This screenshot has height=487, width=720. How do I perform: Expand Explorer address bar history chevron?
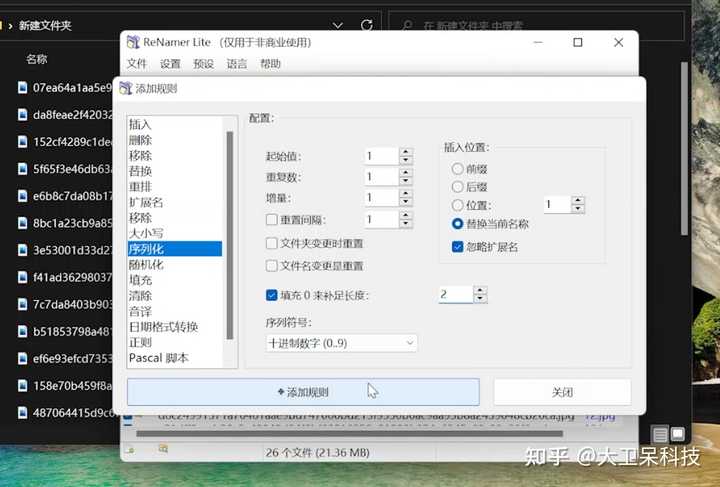click(x=338, y=26)
